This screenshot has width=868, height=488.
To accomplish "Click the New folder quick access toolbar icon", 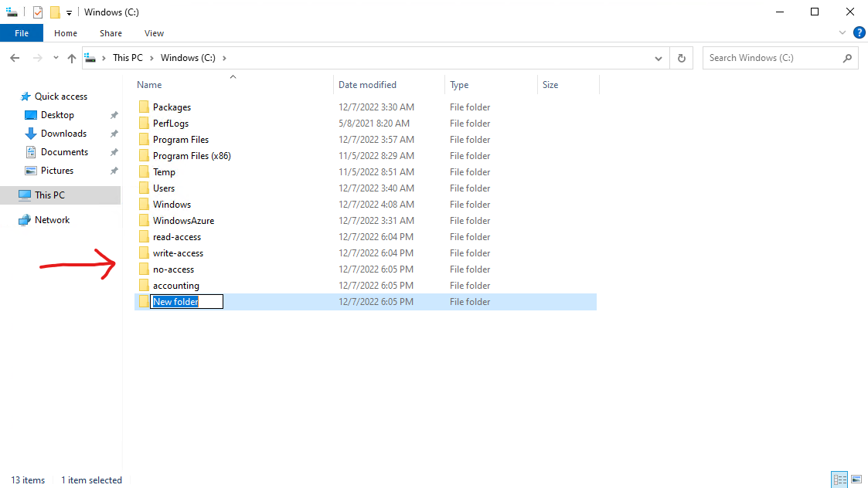I will click(55, 12).
